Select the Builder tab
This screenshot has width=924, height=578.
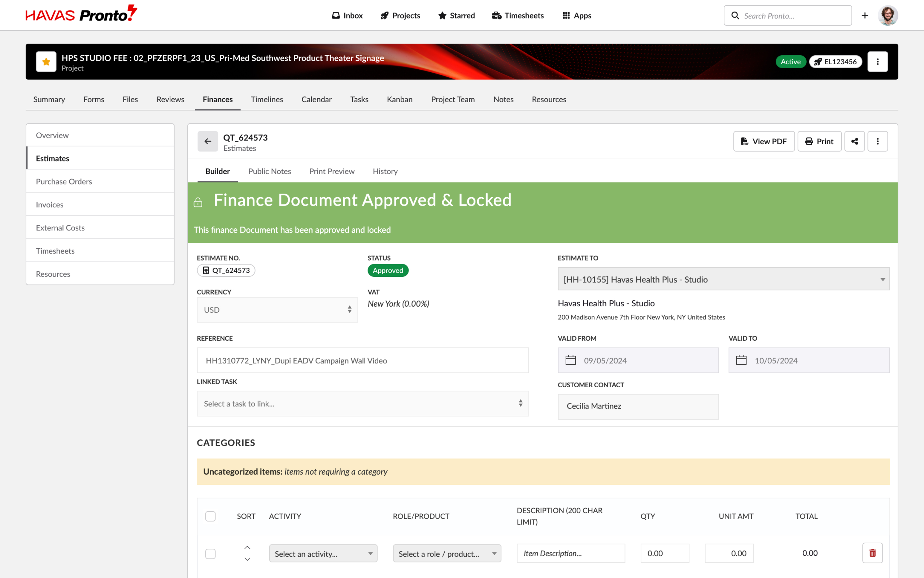pos(218,171)
